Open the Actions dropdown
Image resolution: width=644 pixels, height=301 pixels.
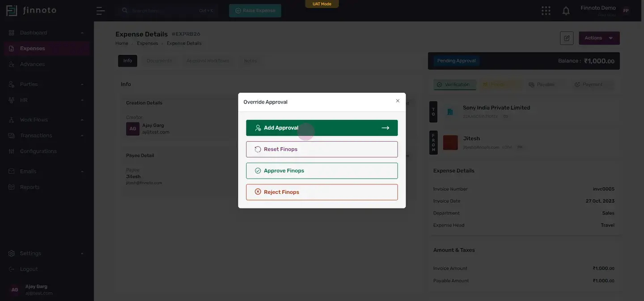pos(599,38)
